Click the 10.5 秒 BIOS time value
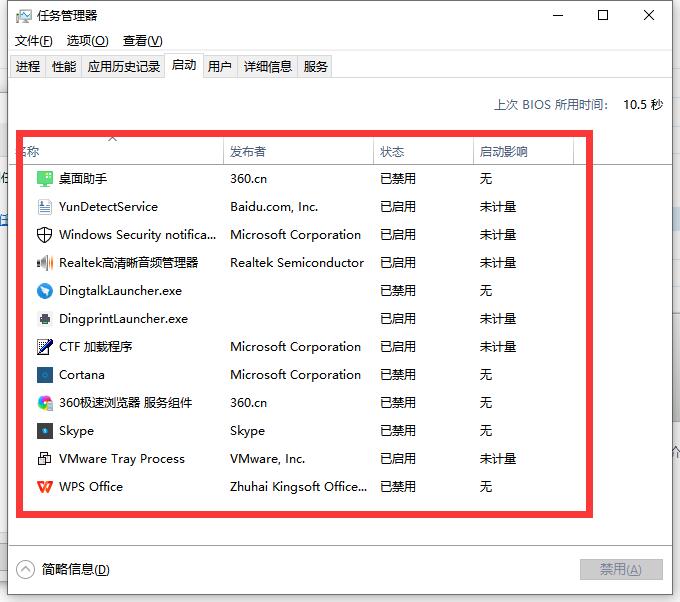This screenshot has width=680, height=602. point(643,105)
